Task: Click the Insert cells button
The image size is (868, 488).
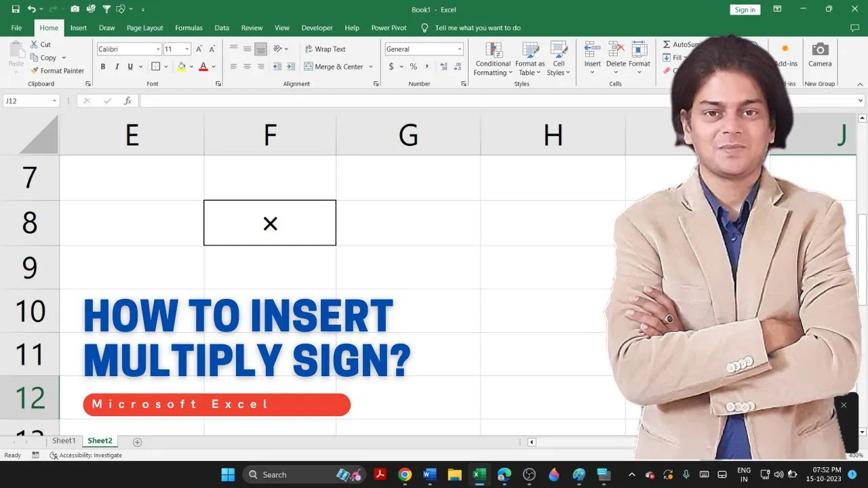Action: click(x=593, y=58)
